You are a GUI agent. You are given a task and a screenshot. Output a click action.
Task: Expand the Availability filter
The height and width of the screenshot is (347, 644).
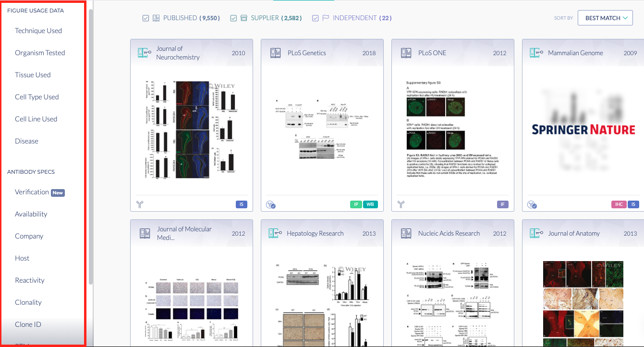click(31, 214)
